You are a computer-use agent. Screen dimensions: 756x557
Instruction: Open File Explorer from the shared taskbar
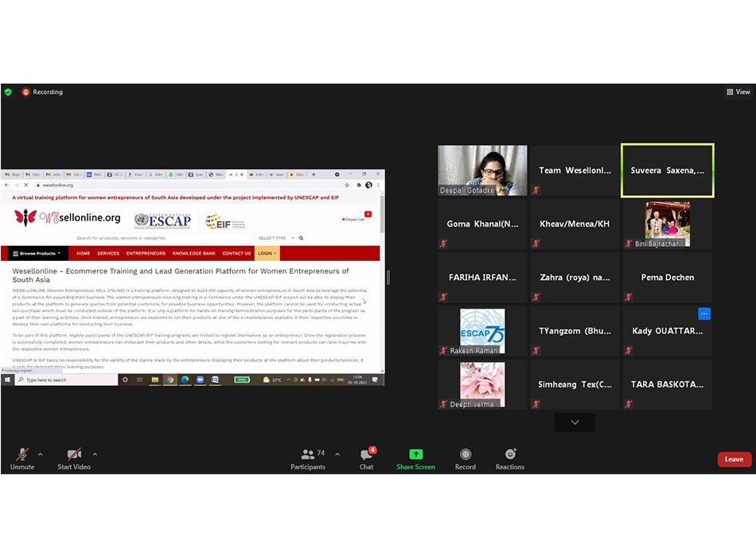coord(154,380)
